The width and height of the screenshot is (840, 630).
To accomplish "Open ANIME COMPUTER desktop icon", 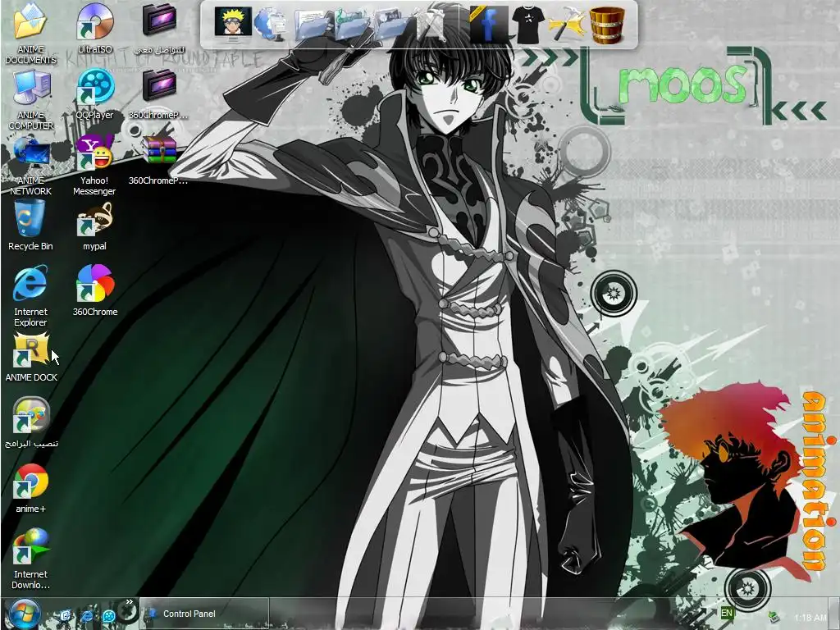I will [30, 89].
